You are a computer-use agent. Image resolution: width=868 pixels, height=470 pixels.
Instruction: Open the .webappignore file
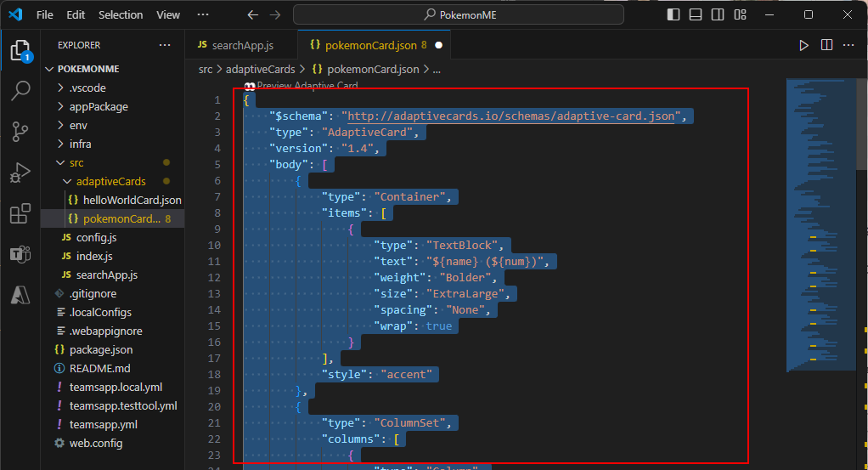point(112,331)
